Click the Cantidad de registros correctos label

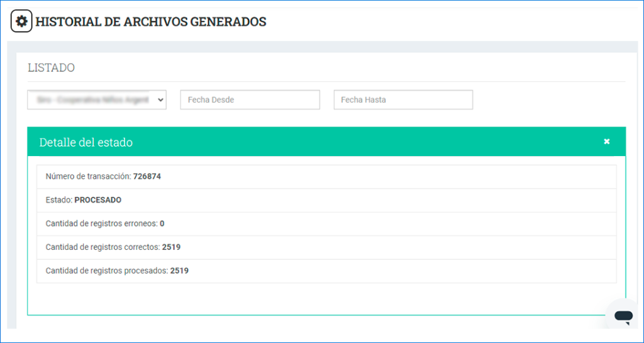(x=103, y=247)
